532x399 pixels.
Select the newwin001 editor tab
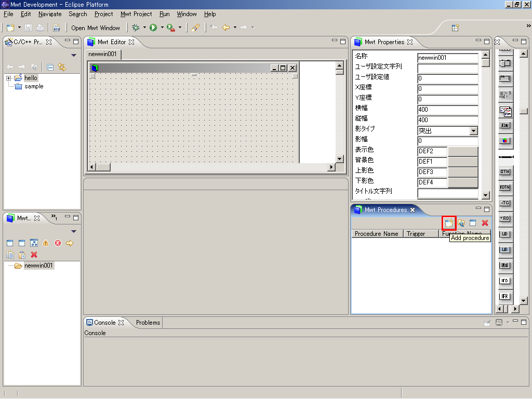(102, 54)
